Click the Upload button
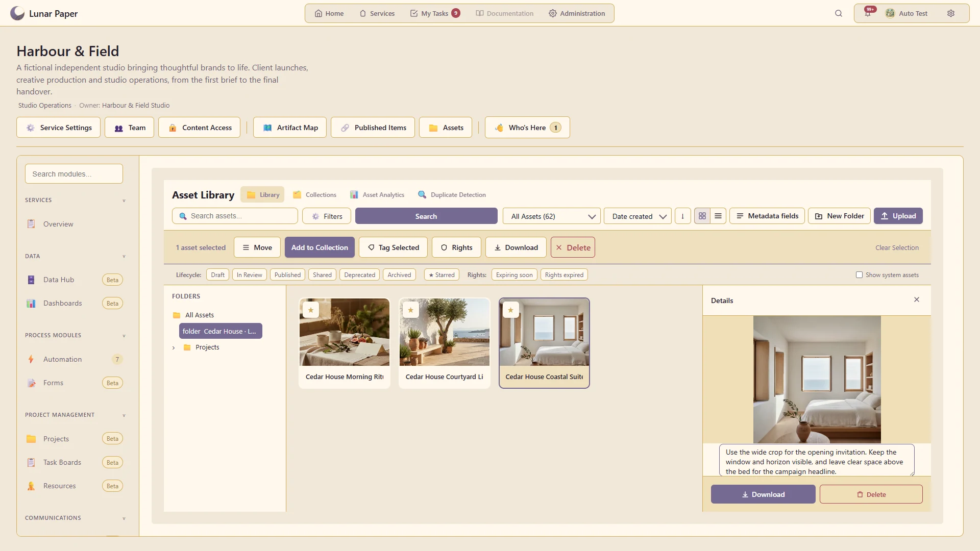 [x=898, y=216]
